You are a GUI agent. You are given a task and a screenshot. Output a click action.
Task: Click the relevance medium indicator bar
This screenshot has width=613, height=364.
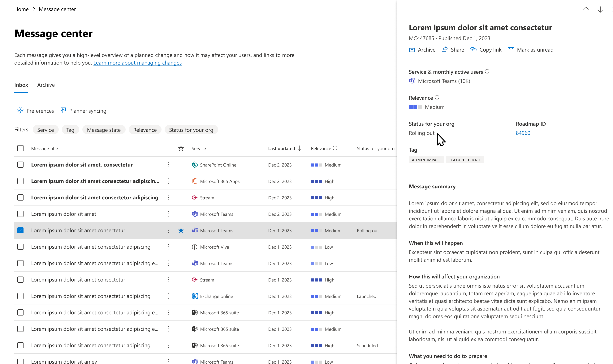[x=415, y=107]
